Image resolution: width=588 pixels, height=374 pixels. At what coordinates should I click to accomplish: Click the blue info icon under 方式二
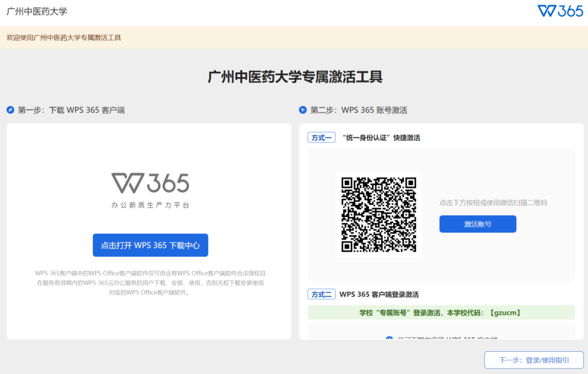[x=390, y=338]
